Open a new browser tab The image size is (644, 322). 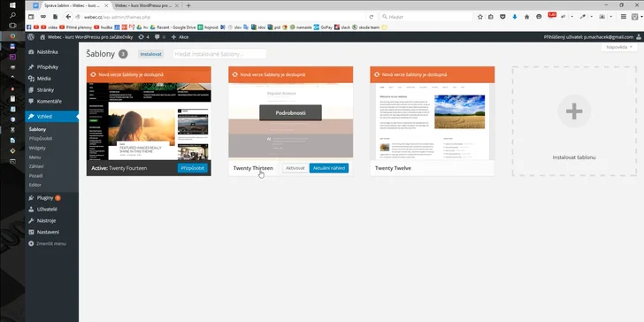point(188,5)
